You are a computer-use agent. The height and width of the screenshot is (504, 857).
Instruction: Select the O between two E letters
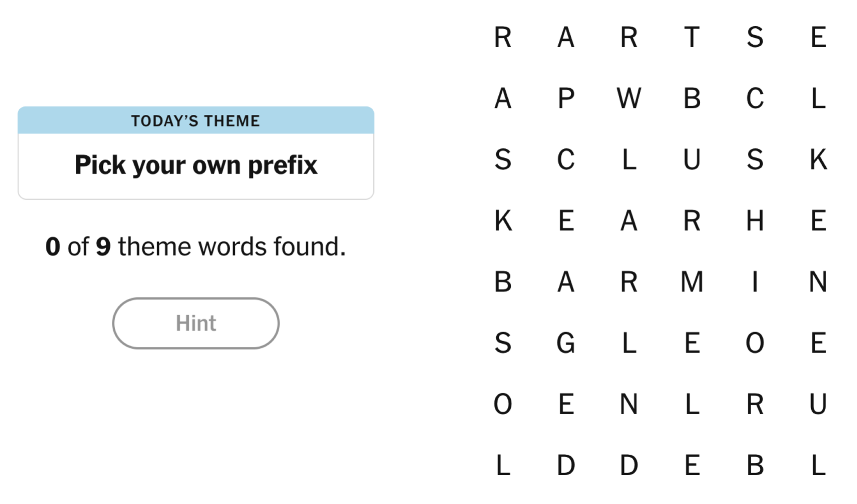click(755, 343)
